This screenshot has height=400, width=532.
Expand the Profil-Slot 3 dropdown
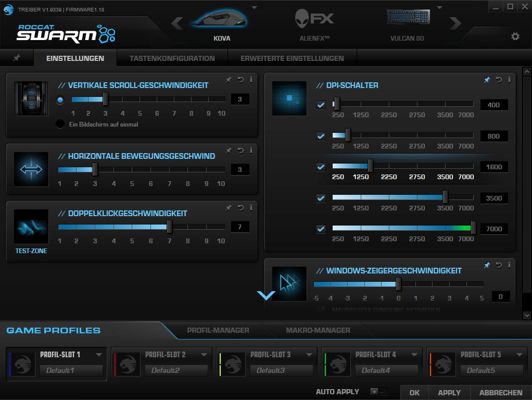point(309,355)
